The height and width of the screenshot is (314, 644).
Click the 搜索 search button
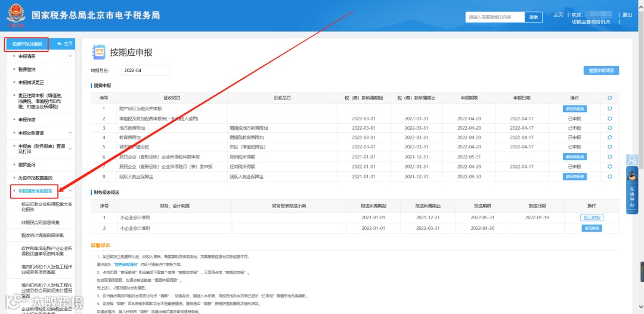point(534,17)
